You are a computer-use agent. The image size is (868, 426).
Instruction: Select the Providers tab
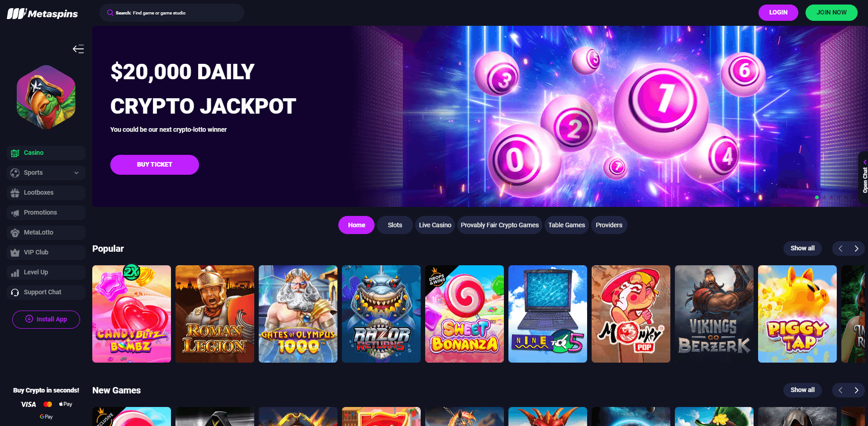pos(609,225)
